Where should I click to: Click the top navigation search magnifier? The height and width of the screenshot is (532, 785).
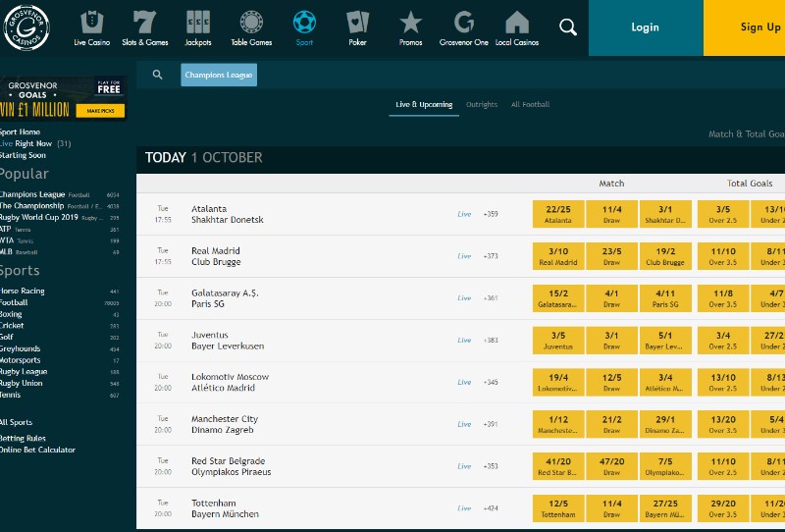568,27
